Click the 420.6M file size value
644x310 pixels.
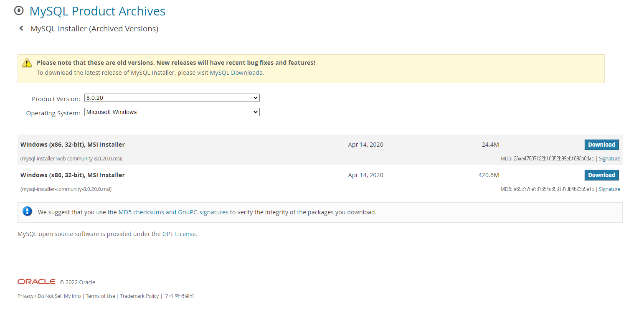489,175
